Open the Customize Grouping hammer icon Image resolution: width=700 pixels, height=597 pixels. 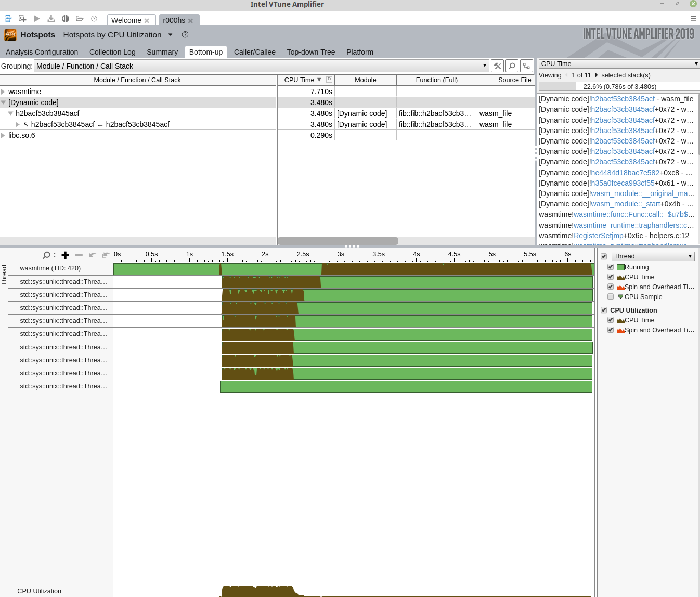[497, 66]
